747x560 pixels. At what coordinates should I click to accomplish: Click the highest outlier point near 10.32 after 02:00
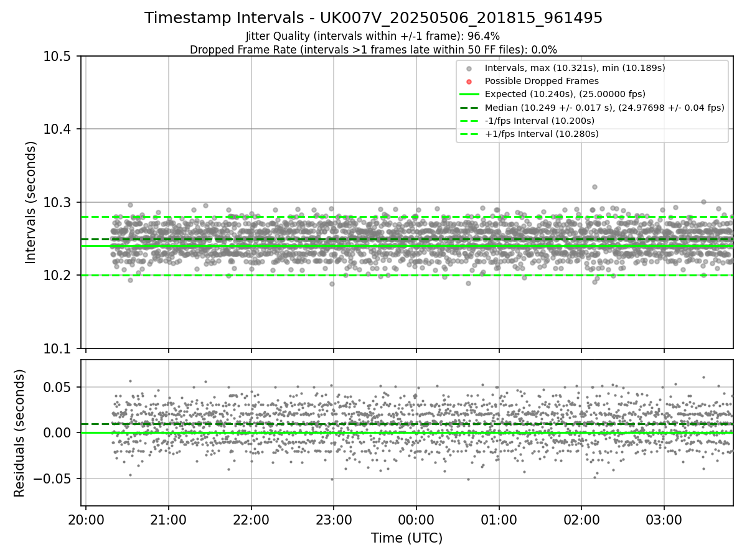click(x=594, y=187)
